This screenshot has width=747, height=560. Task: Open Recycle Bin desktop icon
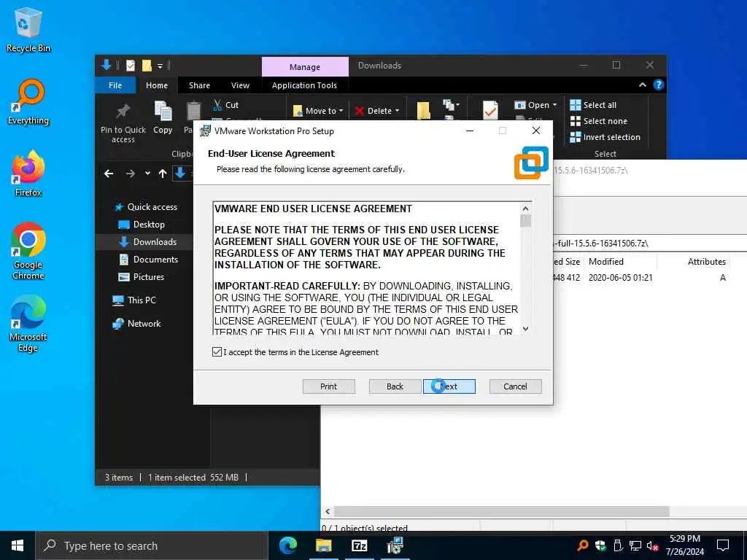point(28,30)
